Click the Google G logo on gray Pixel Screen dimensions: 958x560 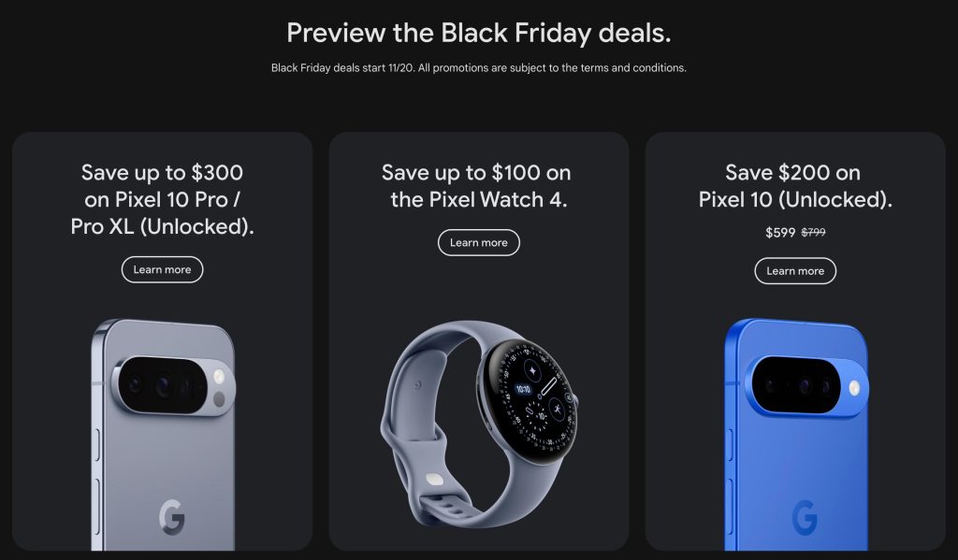pos(171,516)
